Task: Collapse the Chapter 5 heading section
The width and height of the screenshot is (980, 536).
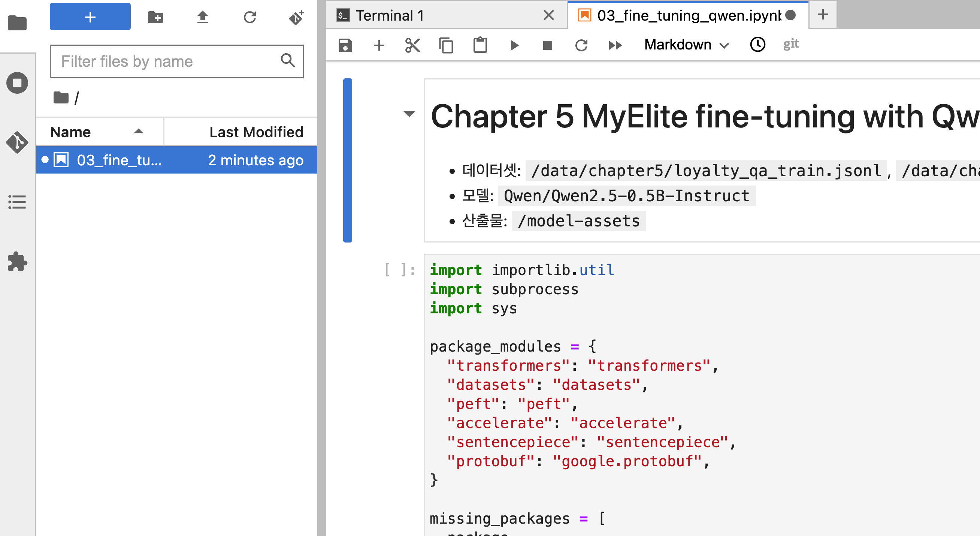Action: (x=409, y=114)
